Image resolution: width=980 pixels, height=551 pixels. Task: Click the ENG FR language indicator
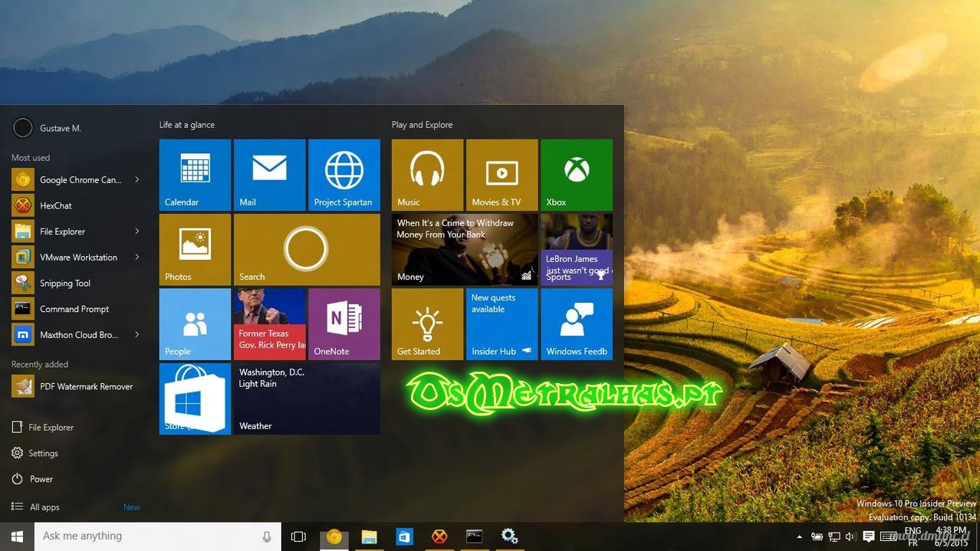coord(913,536)
